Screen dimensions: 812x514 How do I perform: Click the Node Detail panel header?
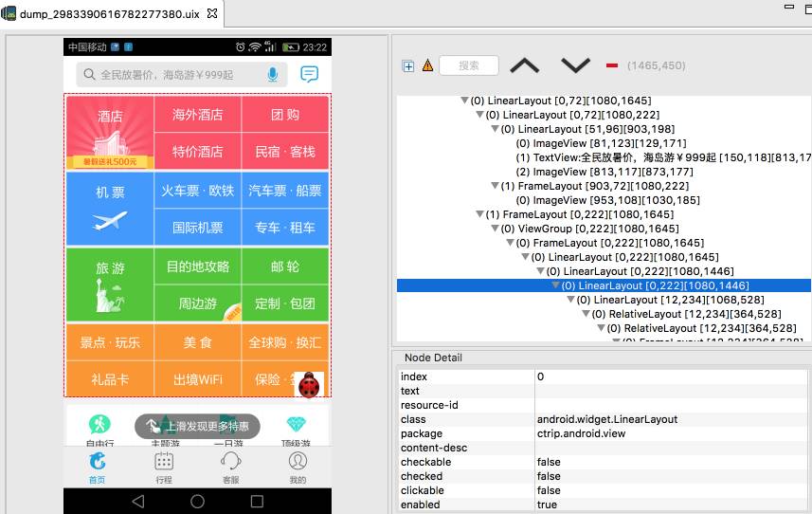tap(433, 358)
